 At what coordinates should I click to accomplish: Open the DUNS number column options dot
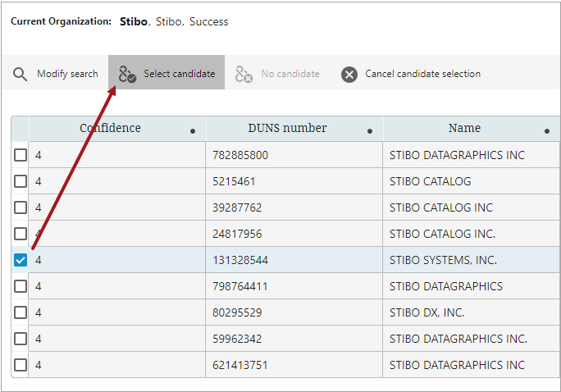coord(370,131)
